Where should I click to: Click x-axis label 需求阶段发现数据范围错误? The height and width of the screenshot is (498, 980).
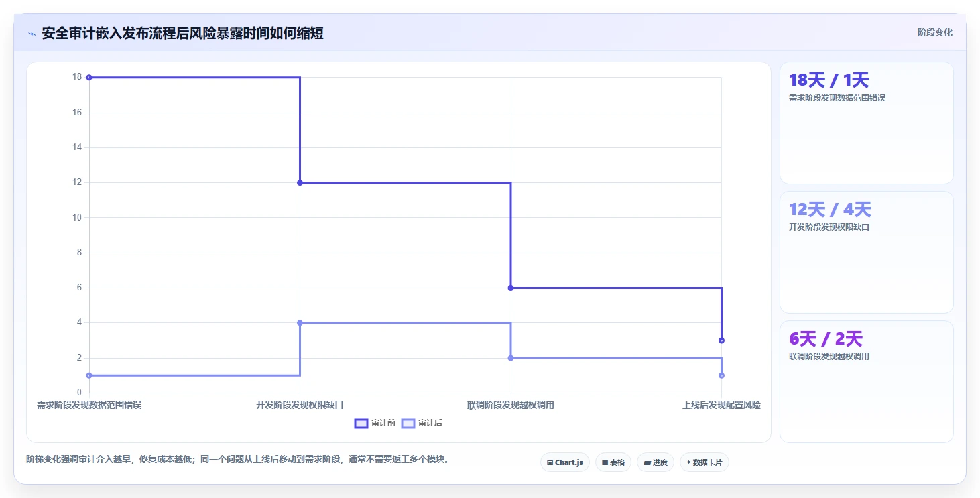89,405
